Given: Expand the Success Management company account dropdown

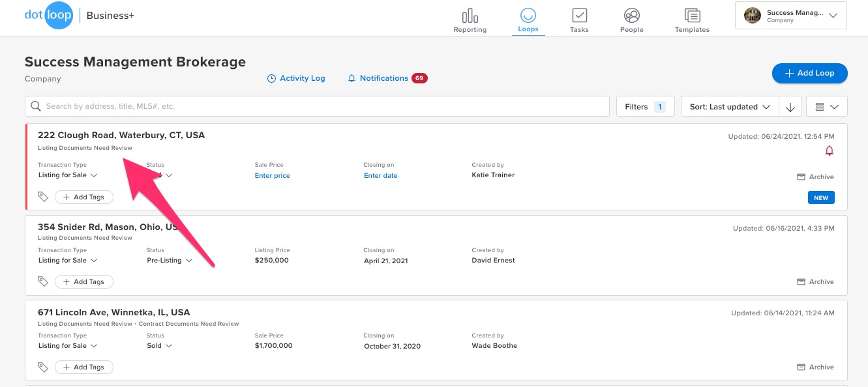Looking at the screenshot, I should tap(790, 16).
